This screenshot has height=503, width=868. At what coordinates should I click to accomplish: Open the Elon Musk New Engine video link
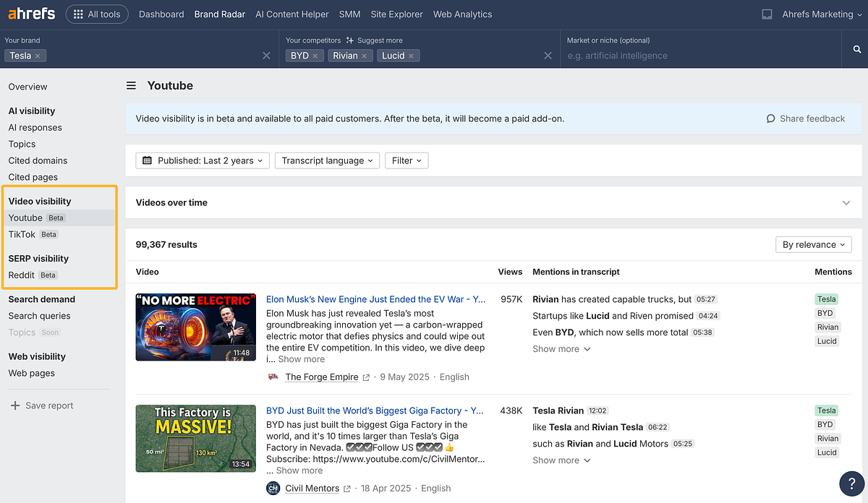[x=375, y=298]
